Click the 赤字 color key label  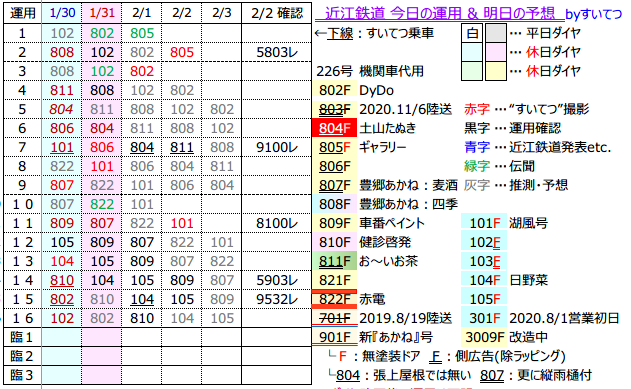pos(477,109)
